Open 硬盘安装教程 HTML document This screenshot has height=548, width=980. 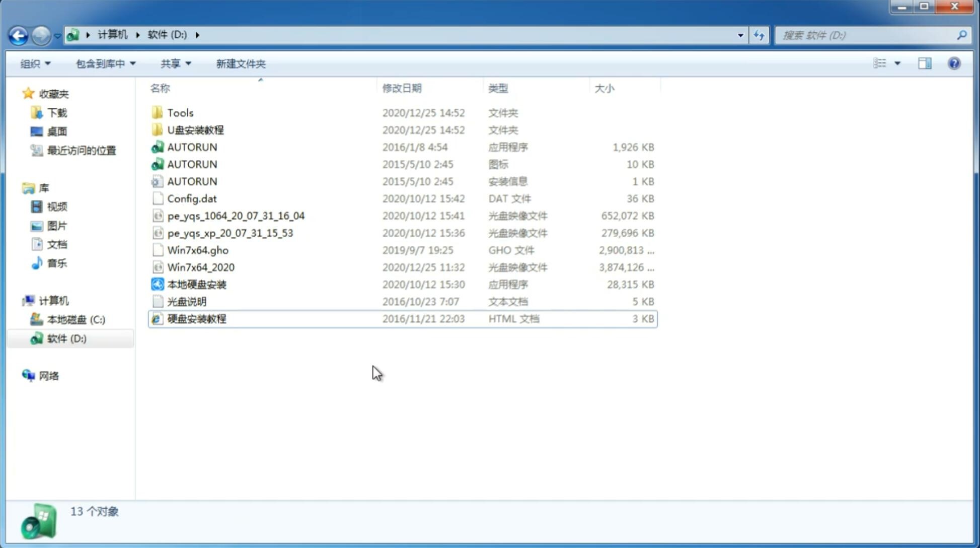click(x=196, y=318)
